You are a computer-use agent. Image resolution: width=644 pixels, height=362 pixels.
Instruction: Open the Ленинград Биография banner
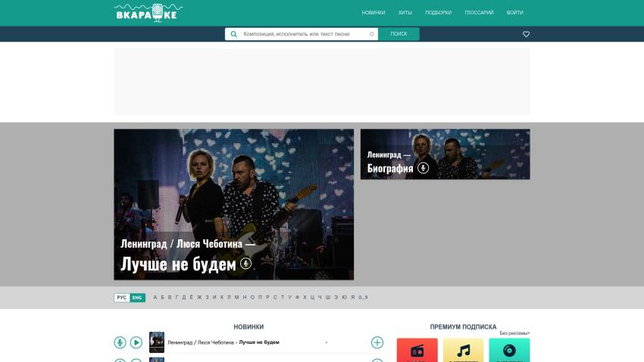(445, 154)
